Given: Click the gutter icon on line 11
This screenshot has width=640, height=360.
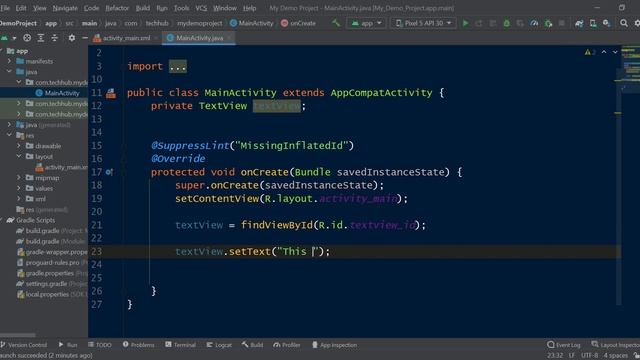Looking at the screenshot, I should (111, 93).
